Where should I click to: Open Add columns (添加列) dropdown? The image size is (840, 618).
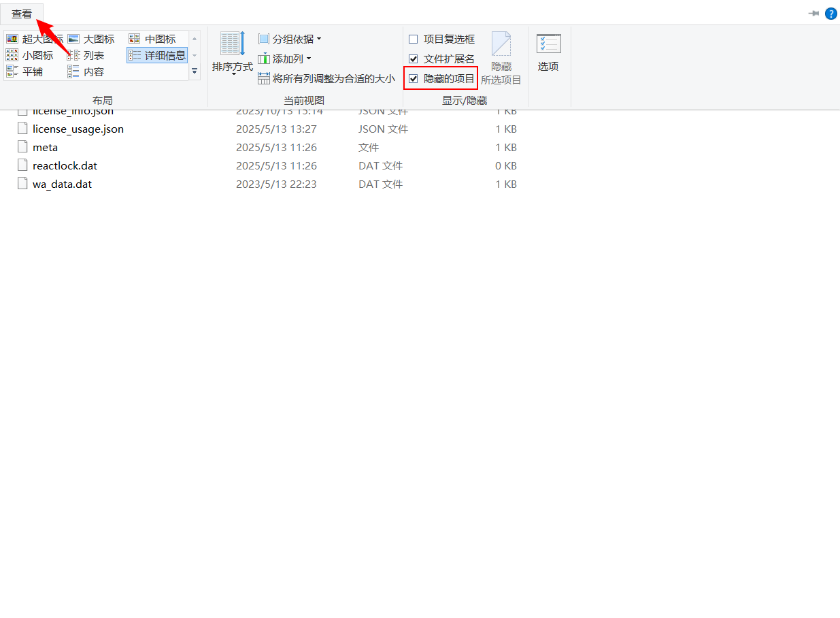click(284, 59)
